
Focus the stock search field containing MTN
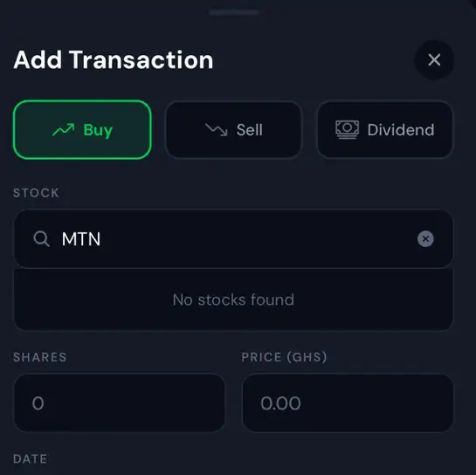coord(233,239)
